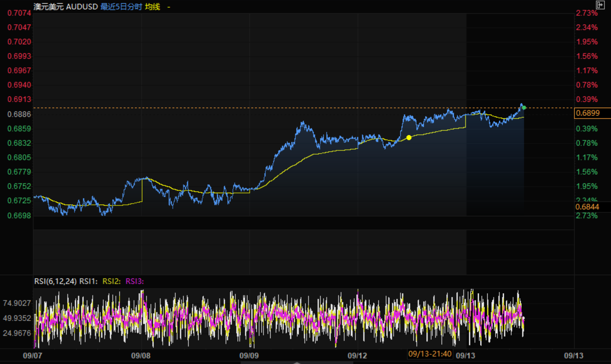Click the 最近5日分时 period label
Screen dimensions: 611x364
pyautogui.click(x=121, y=7)
